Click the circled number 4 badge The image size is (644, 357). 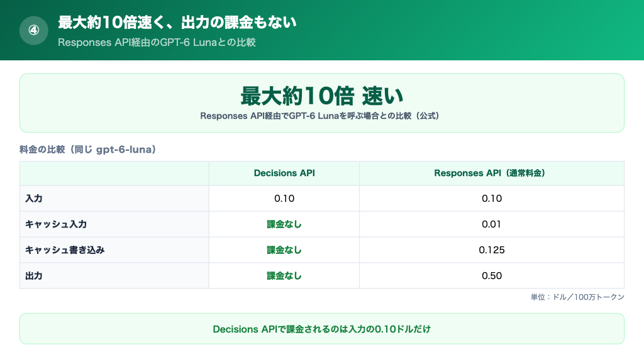pos(34,30)
